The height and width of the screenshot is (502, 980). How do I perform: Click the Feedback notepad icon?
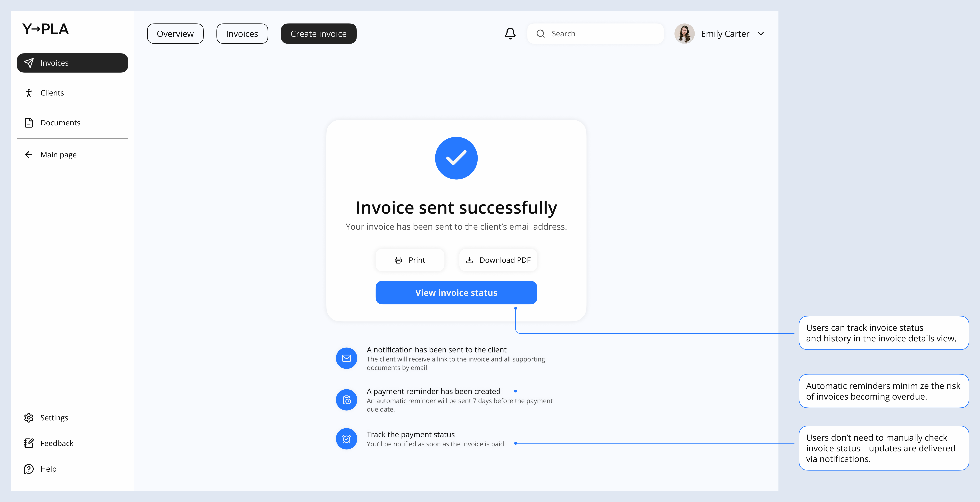[x=29, y=443]
